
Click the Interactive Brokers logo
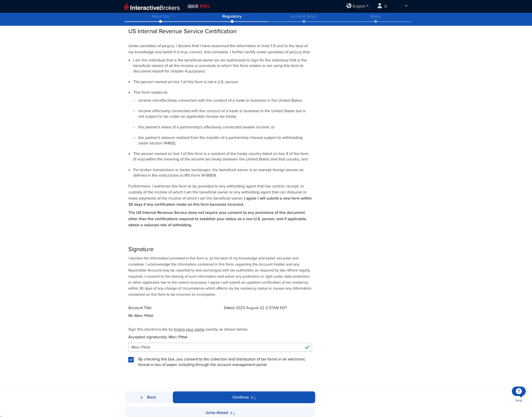(x=152, y=6)
